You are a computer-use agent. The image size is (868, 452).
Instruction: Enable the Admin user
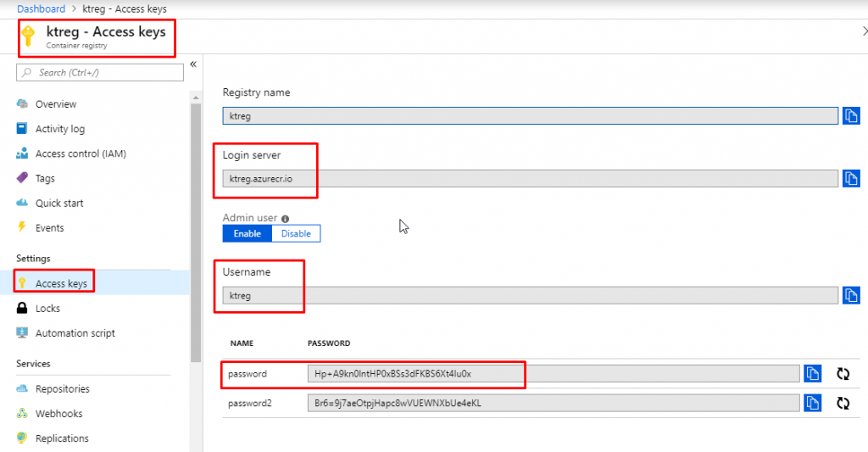tap(247, 233)
